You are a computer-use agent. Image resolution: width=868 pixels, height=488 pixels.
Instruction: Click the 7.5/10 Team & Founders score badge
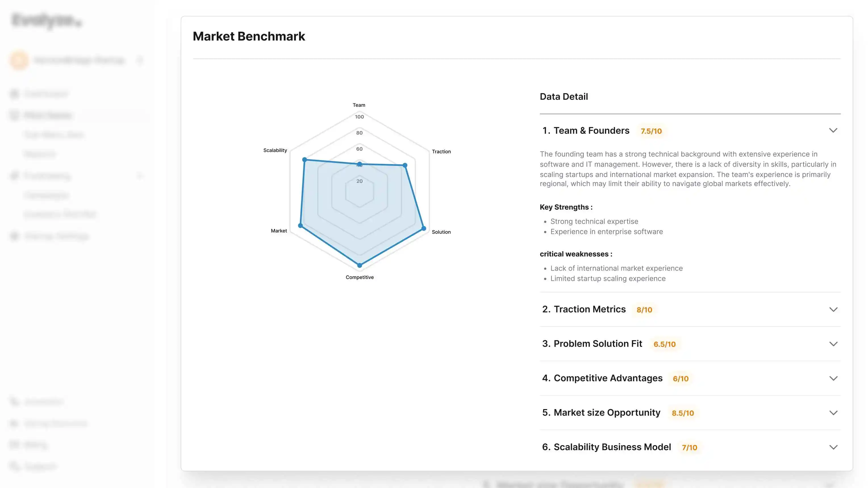coord(651,131)
